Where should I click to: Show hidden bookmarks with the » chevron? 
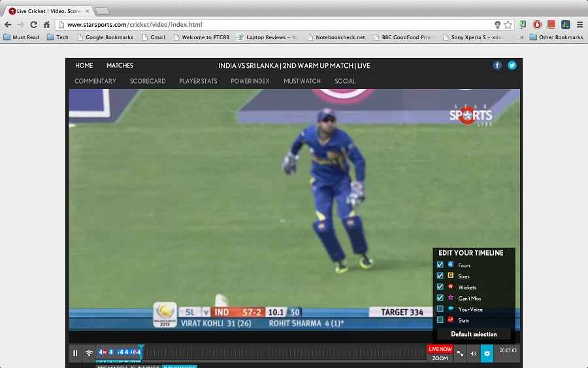point(521,37)
